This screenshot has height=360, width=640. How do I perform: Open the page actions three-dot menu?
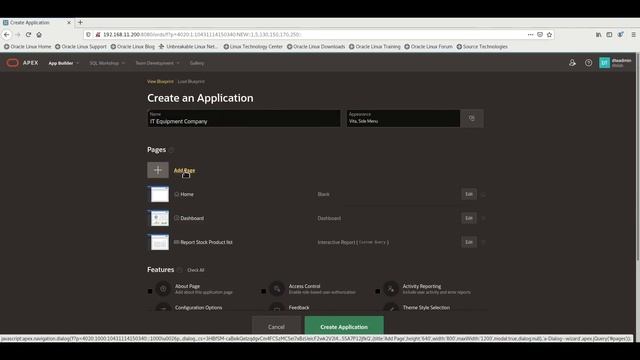530,35
